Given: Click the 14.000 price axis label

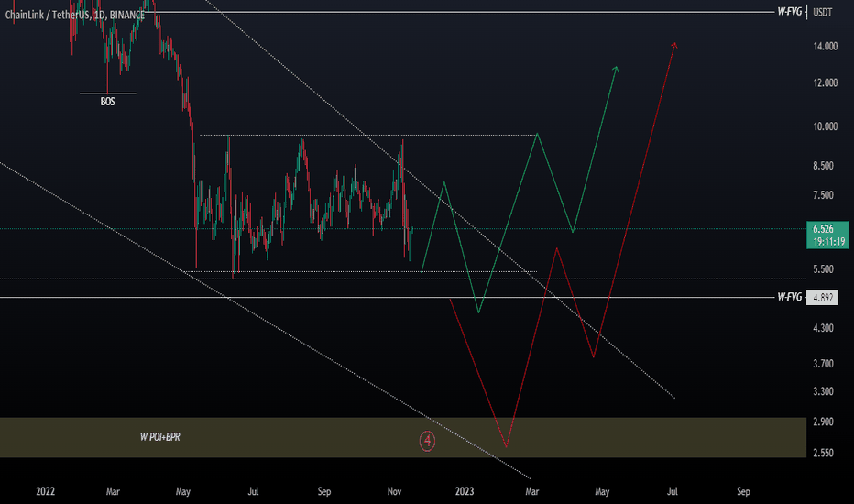Looking at the screenshot, I should [x=825, y=47].
